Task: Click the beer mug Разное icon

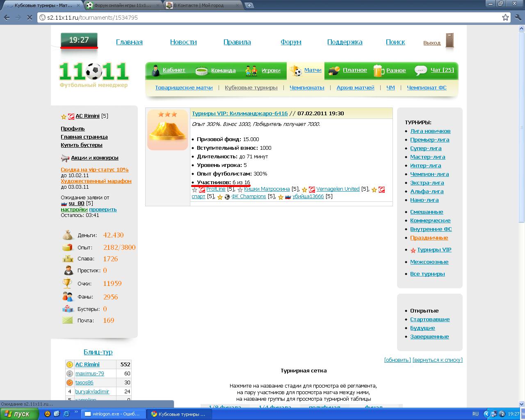Action: point(378,71)
